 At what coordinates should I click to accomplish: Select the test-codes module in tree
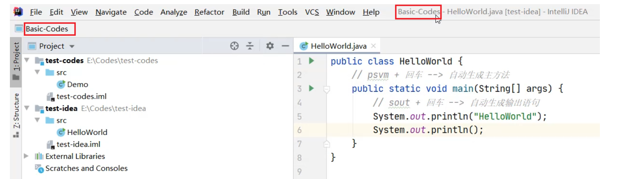(x=65, y=60)
